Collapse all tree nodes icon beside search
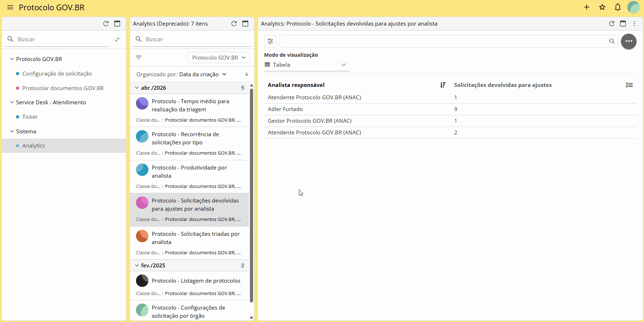The height and width of the screenshot is (322, 644). pyautogui.click(x=117, y=39)
